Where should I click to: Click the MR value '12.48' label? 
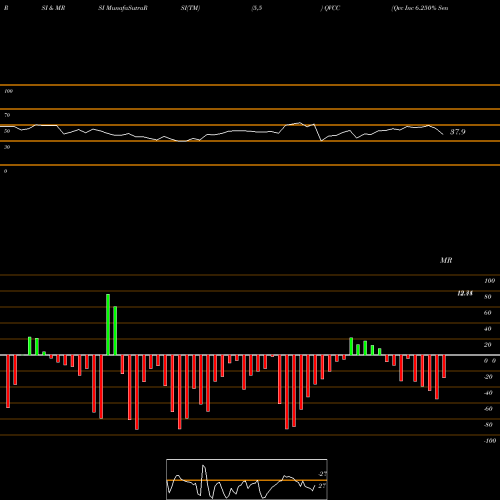(x=465, y=293)
